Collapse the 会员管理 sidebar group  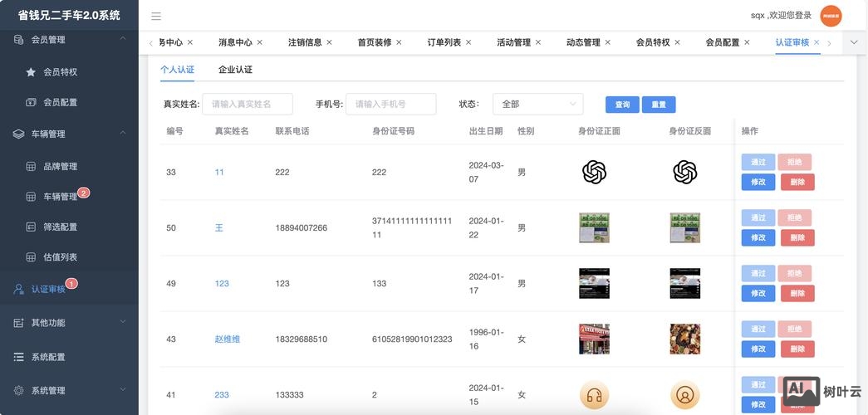coord(123,38)
